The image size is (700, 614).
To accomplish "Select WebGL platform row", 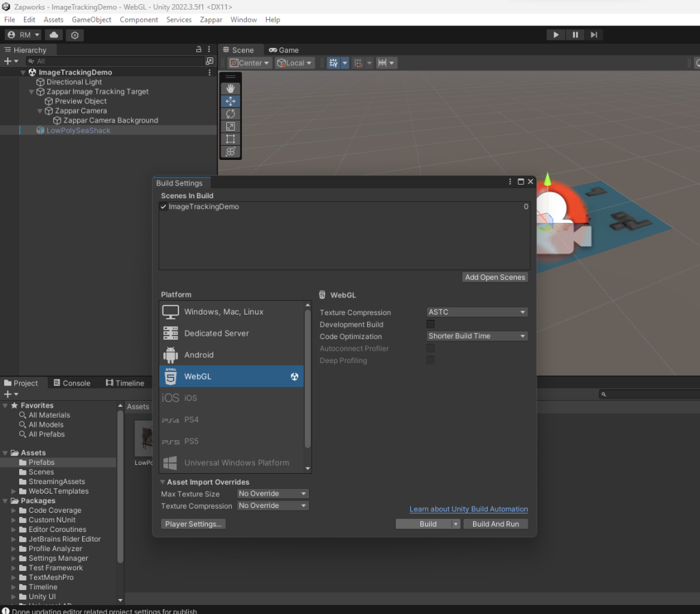I will tap(231, 377).
